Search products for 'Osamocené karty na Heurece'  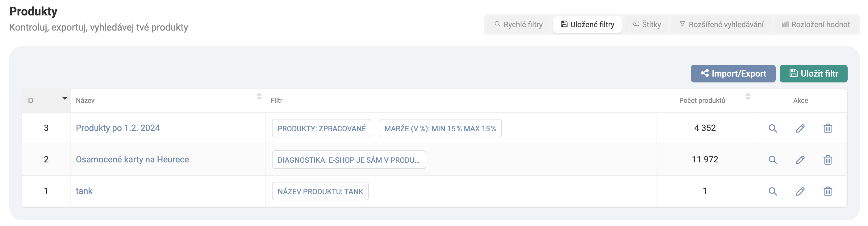tap(772, 160)
